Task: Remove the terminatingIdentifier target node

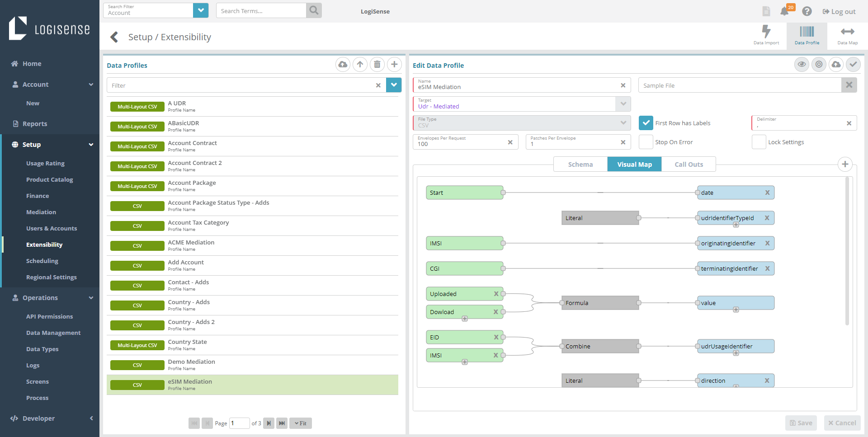Action: click(x=767, y=268)
